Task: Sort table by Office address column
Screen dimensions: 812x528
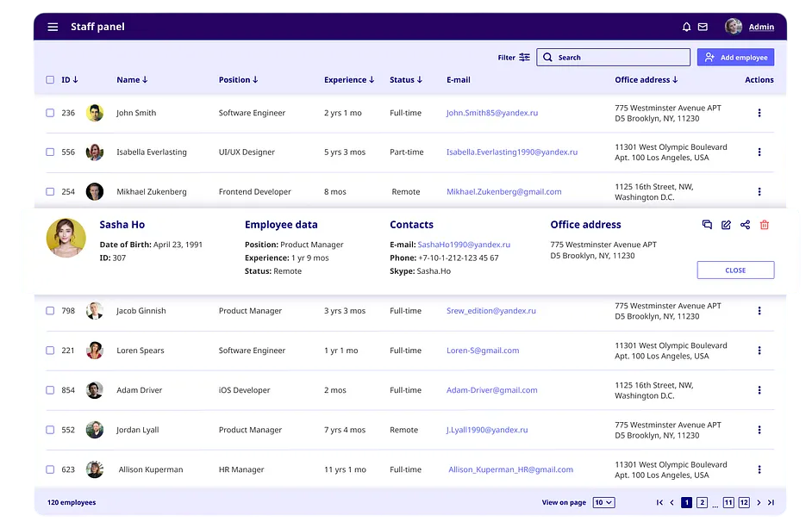Action: click(646, 80)
